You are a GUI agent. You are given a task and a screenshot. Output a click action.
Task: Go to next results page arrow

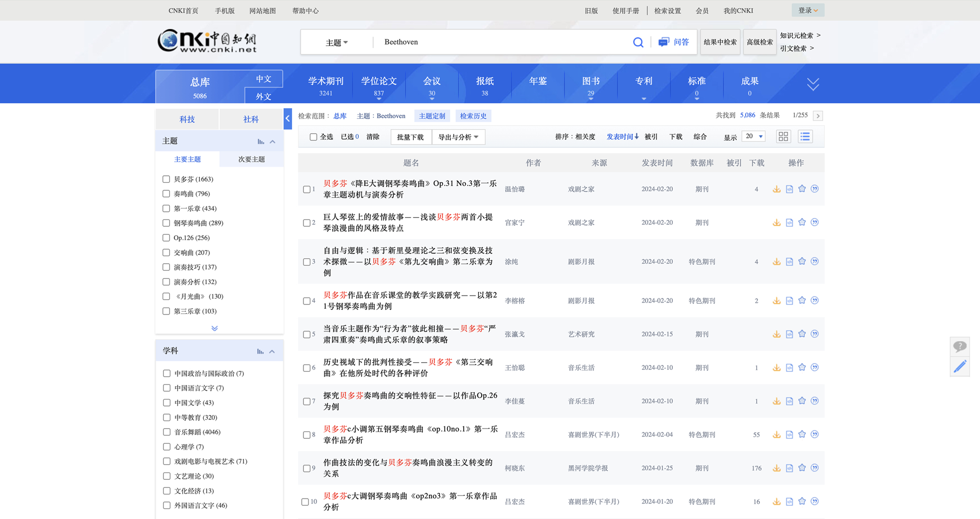[818, 116]
